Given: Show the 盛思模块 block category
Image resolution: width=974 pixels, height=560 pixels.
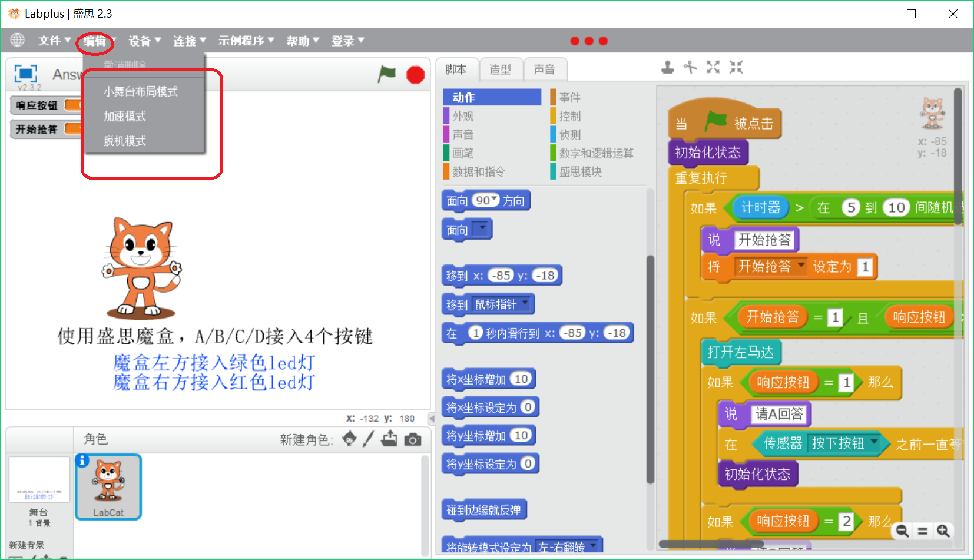Looking at the screenshot, I should pyautogui.click(x=579, y=171).
